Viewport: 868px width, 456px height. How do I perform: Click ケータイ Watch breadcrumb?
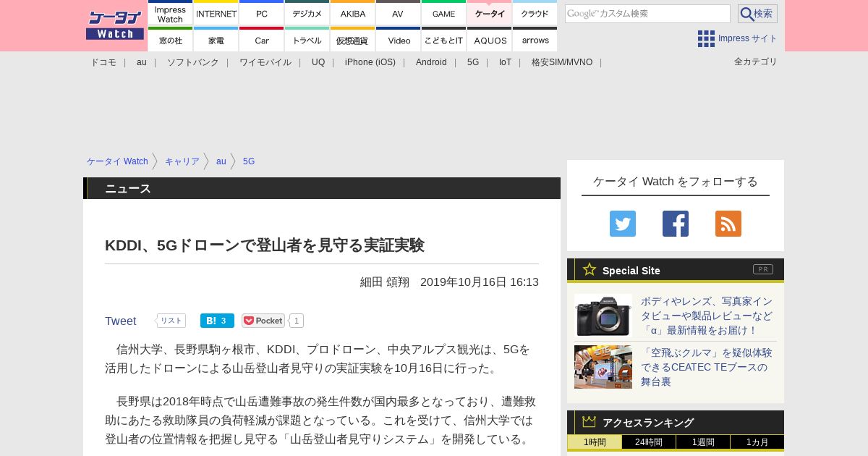point(117,161)
